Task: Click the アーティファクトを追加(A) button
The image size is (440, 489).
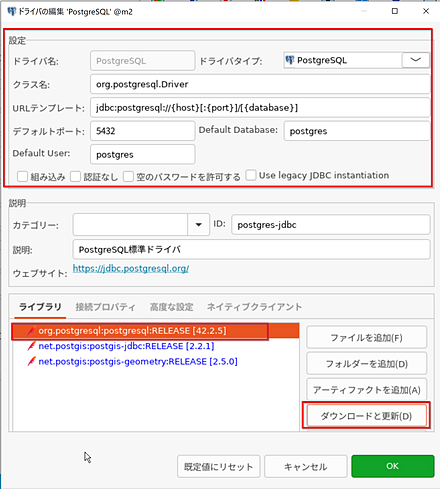Action: tap(366, 390)
